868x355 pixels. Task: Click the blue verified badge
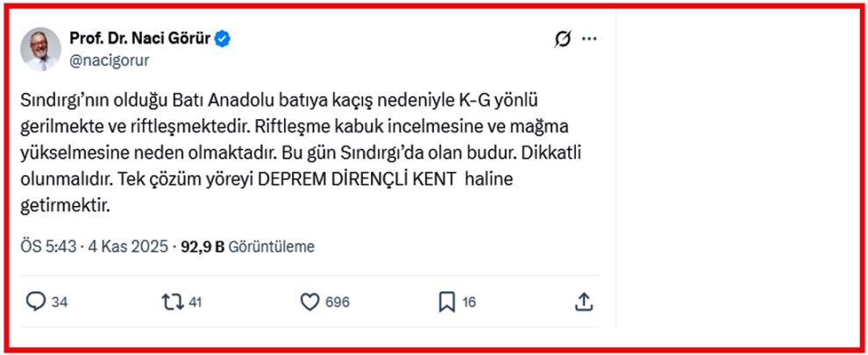pos(224,39)
